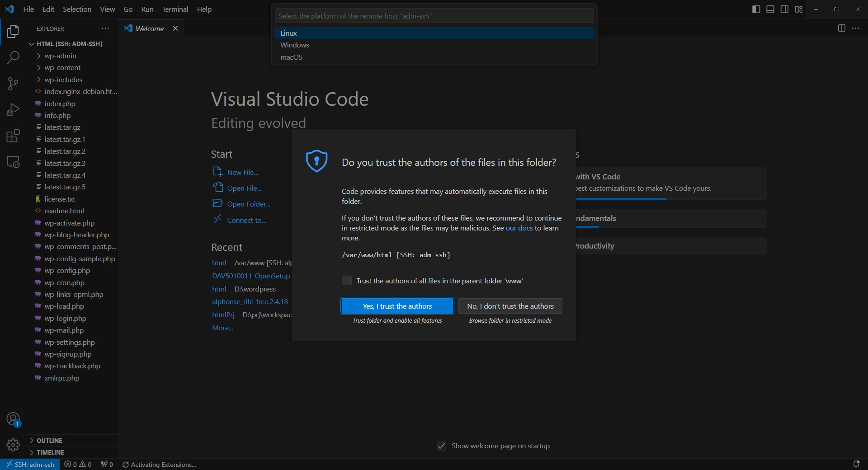Toggle Show welcome page on startup checkbox
This screenshot has height=470, width=868.
pyautogui.click(x=442, y=446)
